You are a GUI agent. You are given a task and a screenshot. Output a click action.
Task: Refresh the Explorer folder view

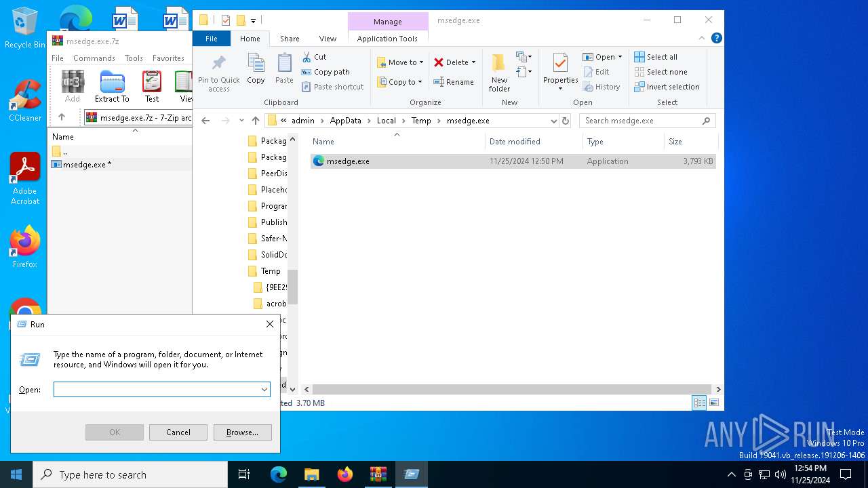click(x=566, y=121)
